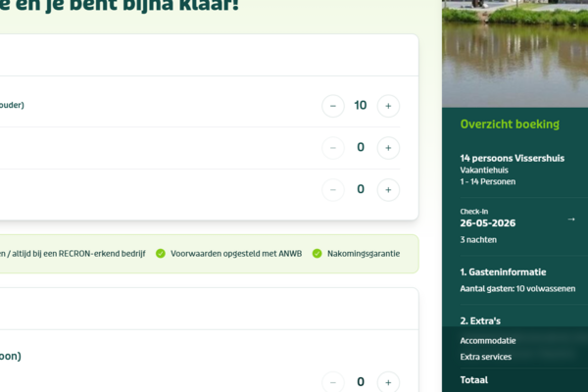The image size is (588, 392).
Task: Click the 'Nakomingsgarantie' text
Action: 364,254
